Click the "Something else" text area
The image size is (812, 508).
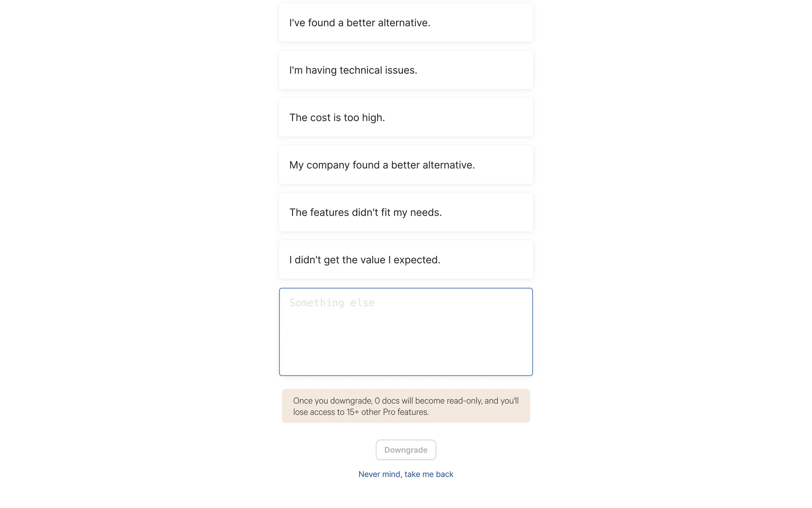pyautogui.click(x=406, y=332)
